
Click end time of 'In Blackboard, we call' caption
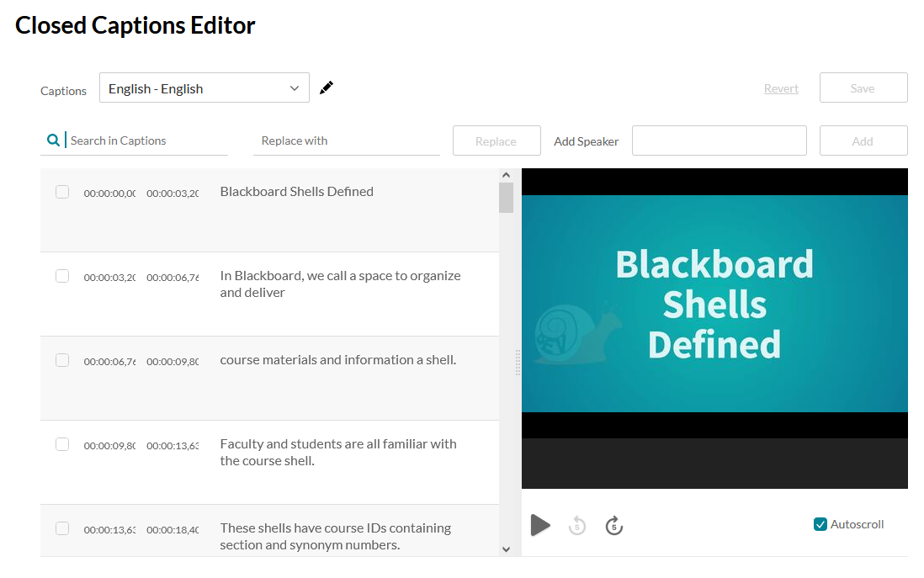tap(173, 278)
